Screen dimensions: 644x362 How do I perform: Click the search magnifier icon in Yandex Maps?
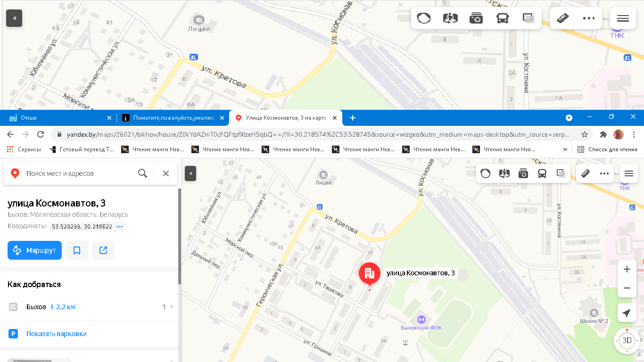coord(142,173)
